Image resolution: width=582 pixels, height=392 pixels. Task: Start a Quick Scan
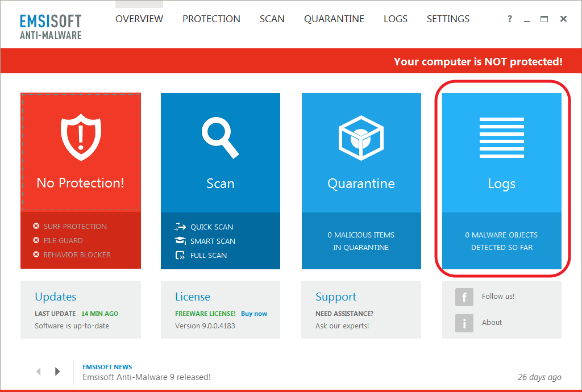[x=211, y=227]
